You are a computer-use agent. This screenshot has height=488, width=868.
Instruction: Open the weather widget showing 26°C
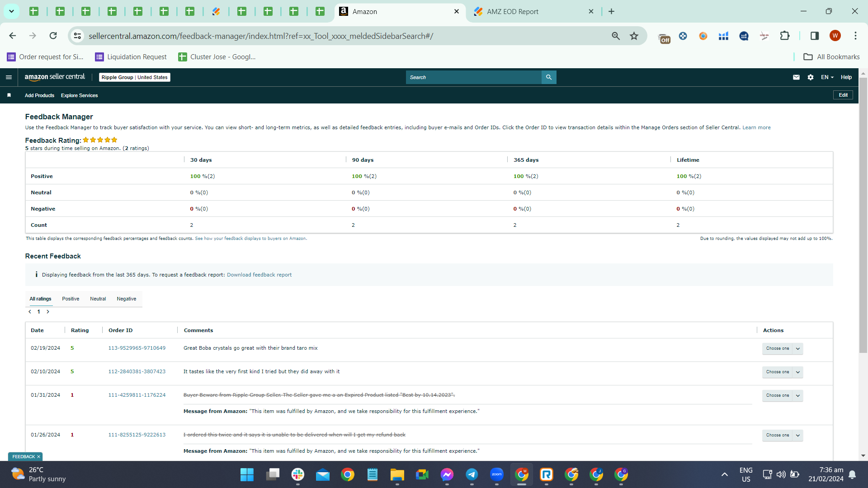[x=38, y=474]
